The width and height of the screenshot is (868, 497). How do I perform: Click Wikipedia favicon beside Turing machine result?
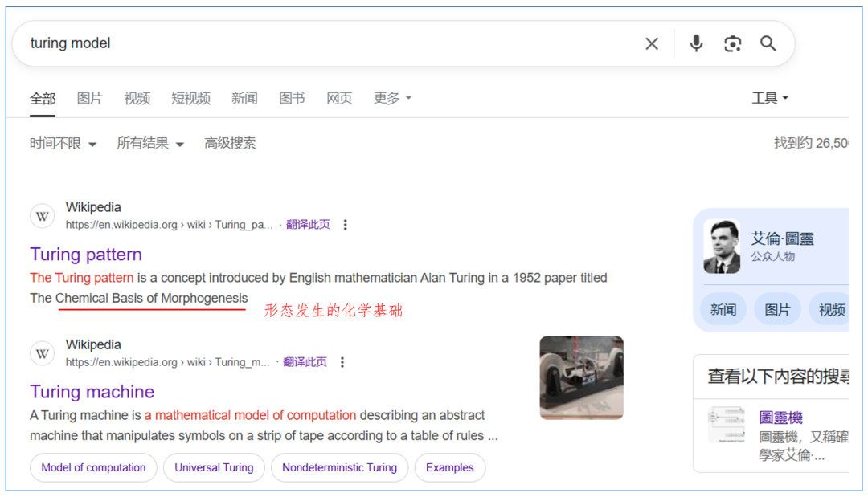click(42, 352)
